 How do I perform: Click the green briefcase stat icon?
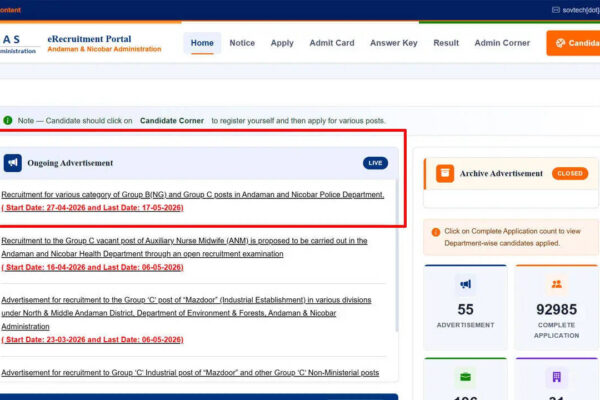click(x=465, y=377)
